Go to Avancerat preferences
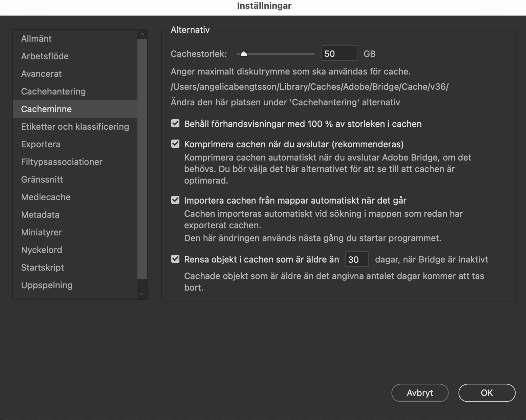Screen dimensions: 526x420 (41, 74)
